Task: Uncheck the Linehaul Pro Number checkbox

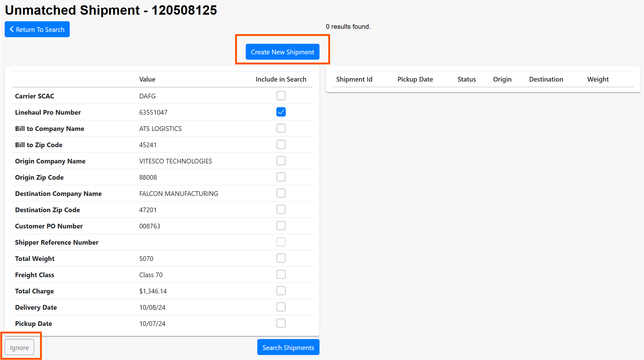Action: [x=281, y=112]
